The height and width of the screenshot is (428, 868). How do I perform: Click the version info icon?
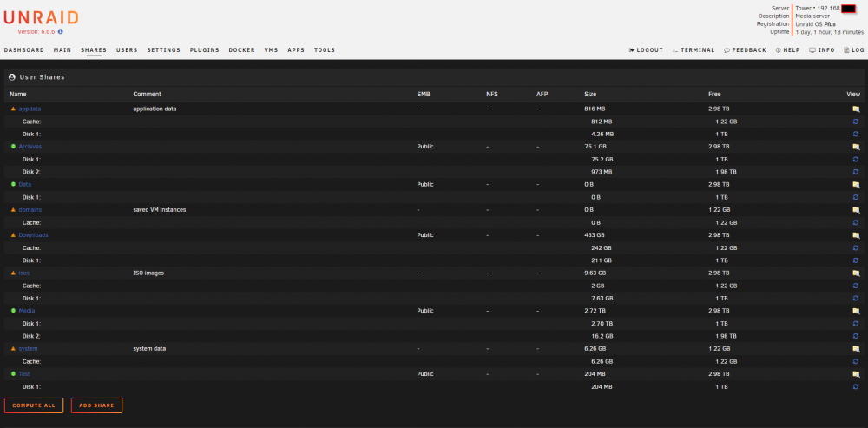(x=61, y=32)
